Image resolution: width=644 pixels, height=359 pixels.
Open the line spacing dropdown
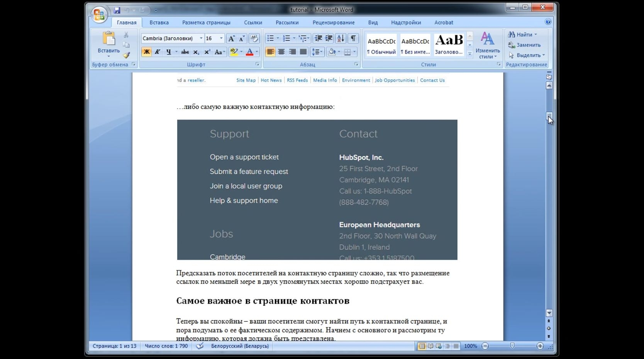click(317, 52)
